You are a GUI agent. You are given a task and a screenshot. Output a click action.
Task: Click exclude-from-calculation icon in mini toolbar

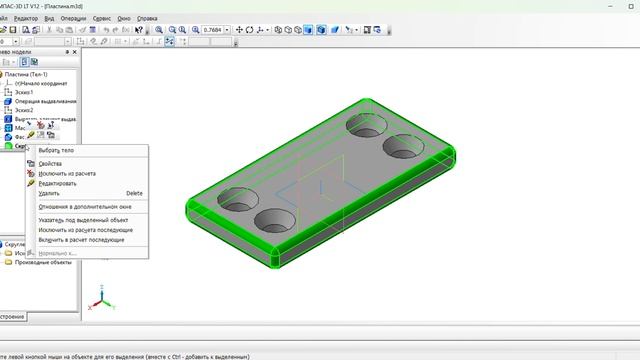click(40, 125)
